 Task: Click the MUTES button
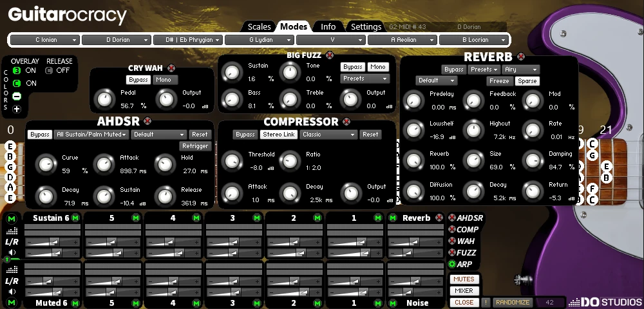pos(464,279)
